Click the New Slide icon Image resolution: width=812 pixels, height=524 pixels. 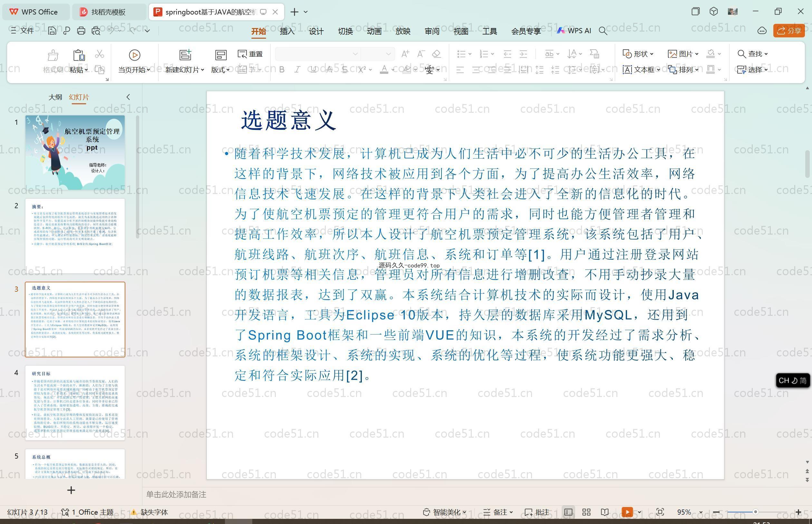[x=185, y=55]
